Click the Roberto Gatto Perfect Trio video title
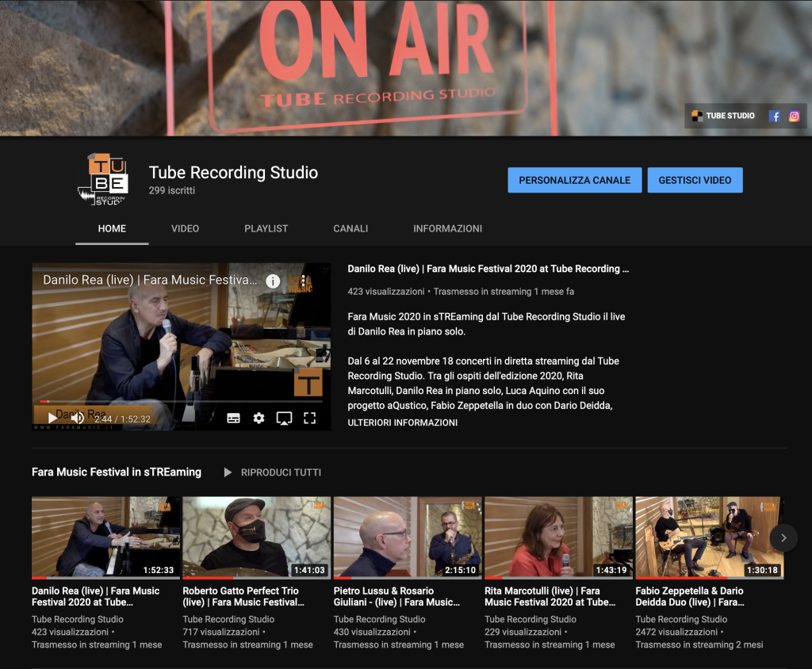This screenshot has width=812, height=669. click(x=243, y=597)
